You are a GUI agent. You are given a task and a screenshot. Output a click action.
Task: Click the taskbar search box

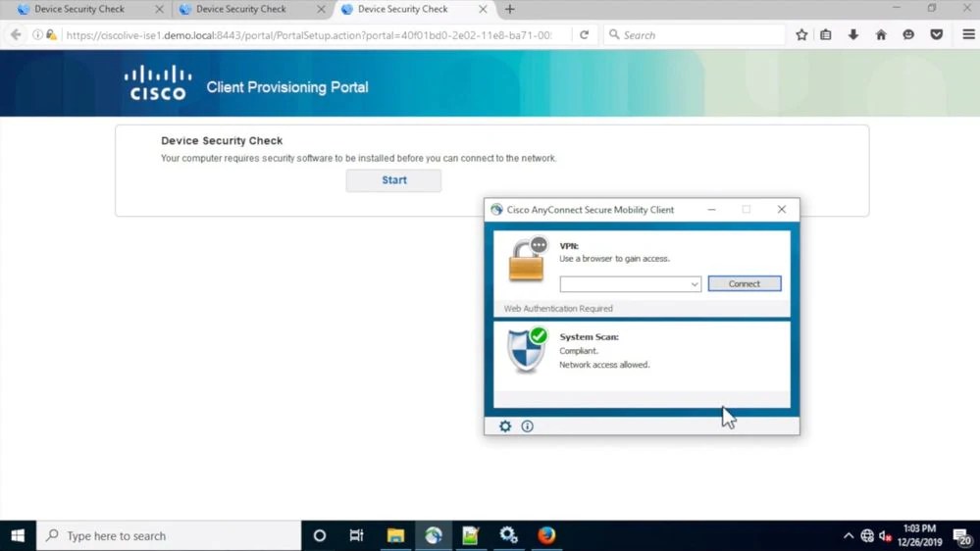click(x=169, y=535)
